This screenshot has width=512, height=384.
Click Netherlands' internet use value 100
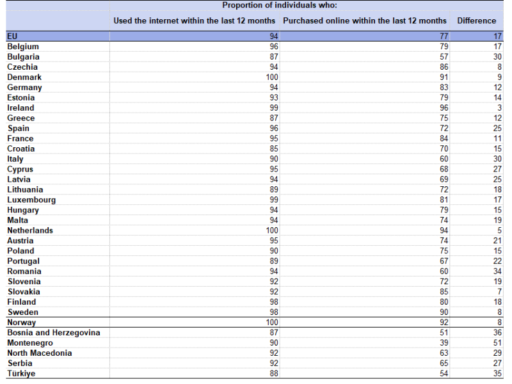click(272, 230)
